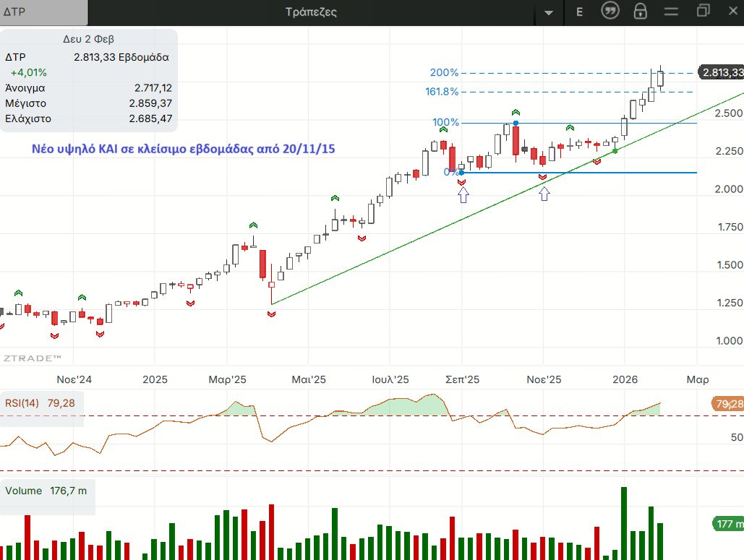This screenshot has height=560, width=744.
Task: Open the two-line hamburger menu icon
Action: [672, 12]
